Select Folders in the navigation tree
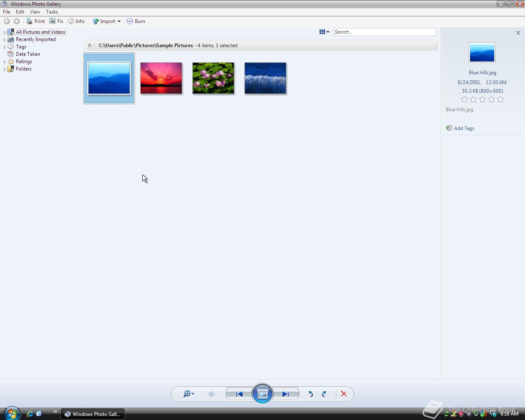 24,69
